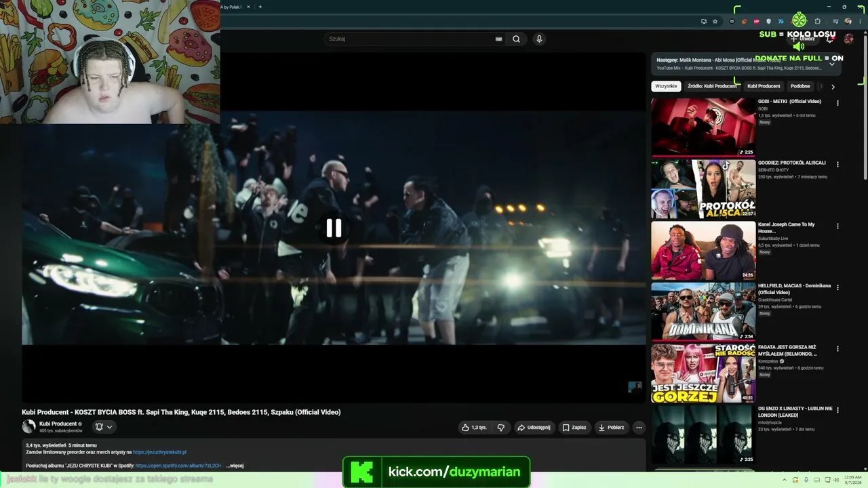Show more filter chips with the right arrow

[833, 87]
